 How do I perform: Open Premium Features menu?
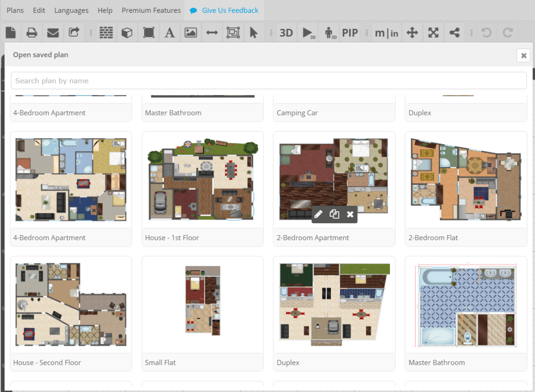click(x=151, y=10)
